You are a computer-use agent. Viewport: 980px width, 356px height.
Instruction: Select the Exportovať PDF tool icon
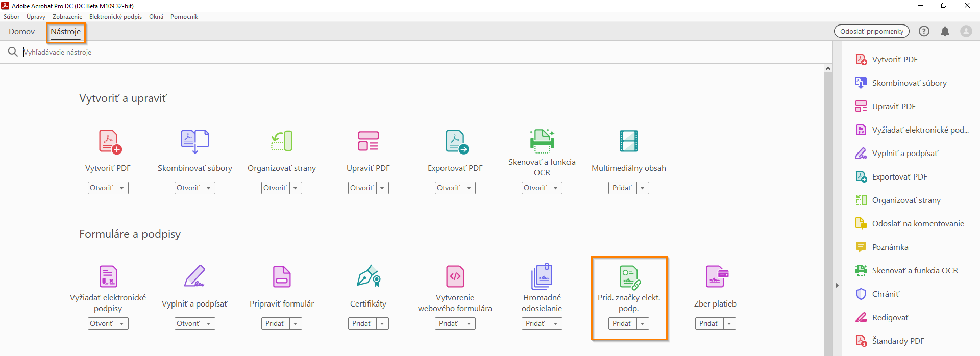coord(457,141)
